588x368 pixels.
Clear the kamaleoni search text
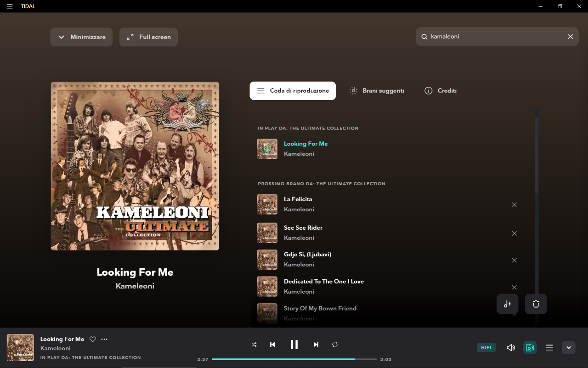click(x=571, y=37)
